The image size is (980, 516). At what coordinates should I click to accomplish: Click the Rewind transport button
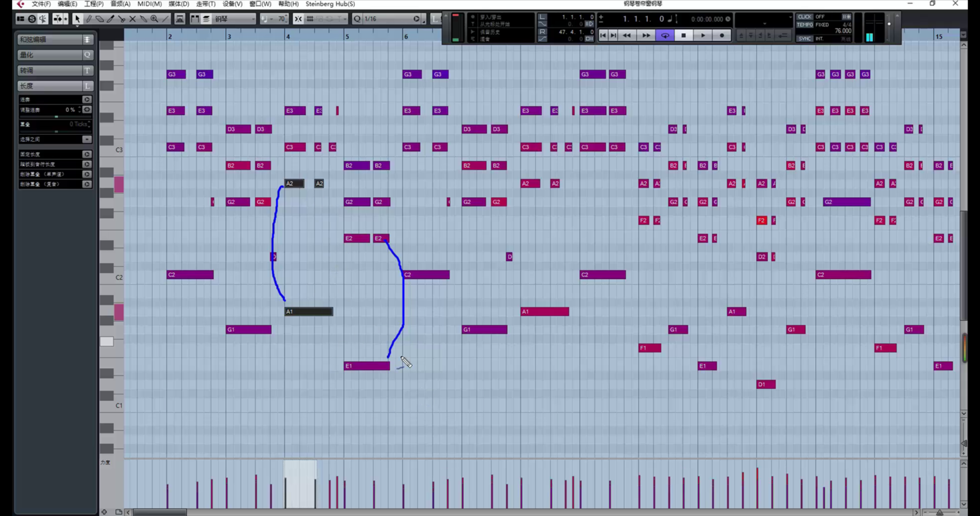pos(627,35)
